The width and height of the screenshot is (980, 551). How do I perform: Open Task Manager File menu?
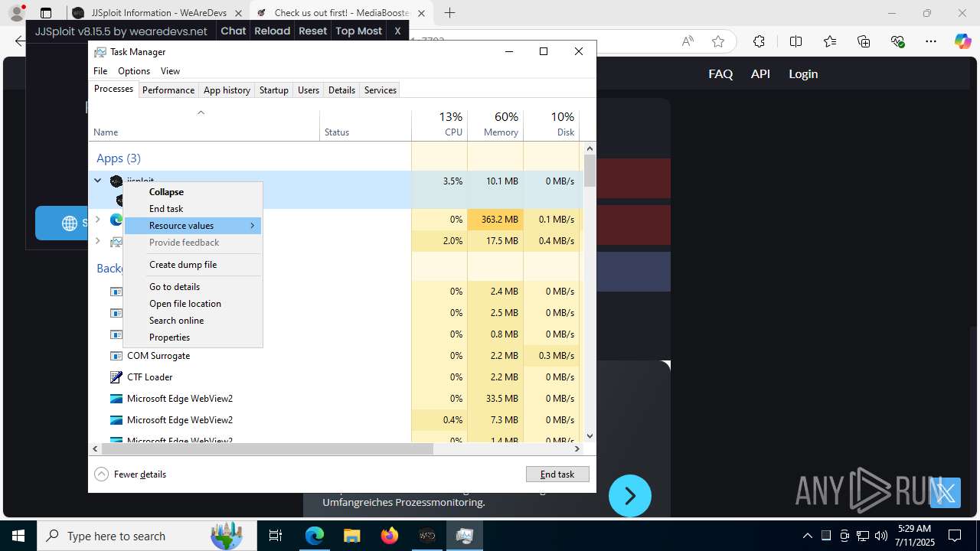100,71
